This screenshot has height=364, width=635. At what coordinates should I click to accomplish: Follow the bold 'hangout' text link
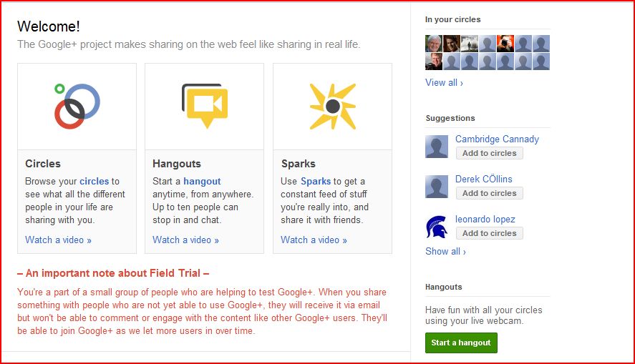pyautogui.click(x=202, y=181)
